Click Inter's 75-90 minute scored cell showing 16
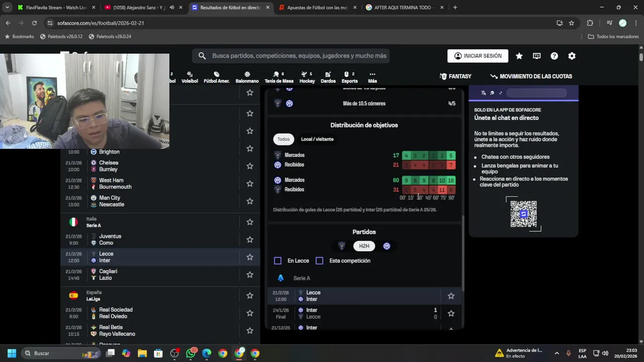644x362 pixels. [451, 180]
